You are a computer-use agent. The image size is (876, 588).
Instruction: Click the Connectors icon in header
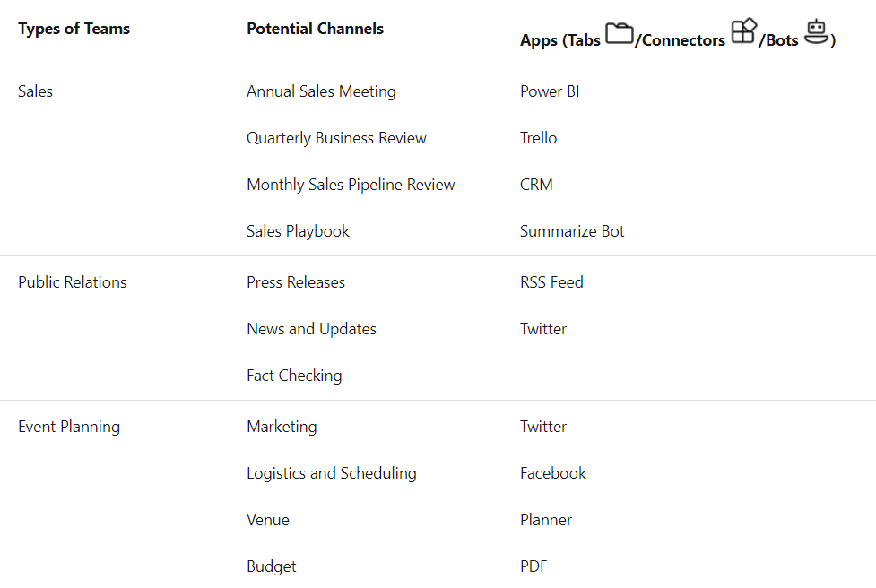[x=743, y=31]
